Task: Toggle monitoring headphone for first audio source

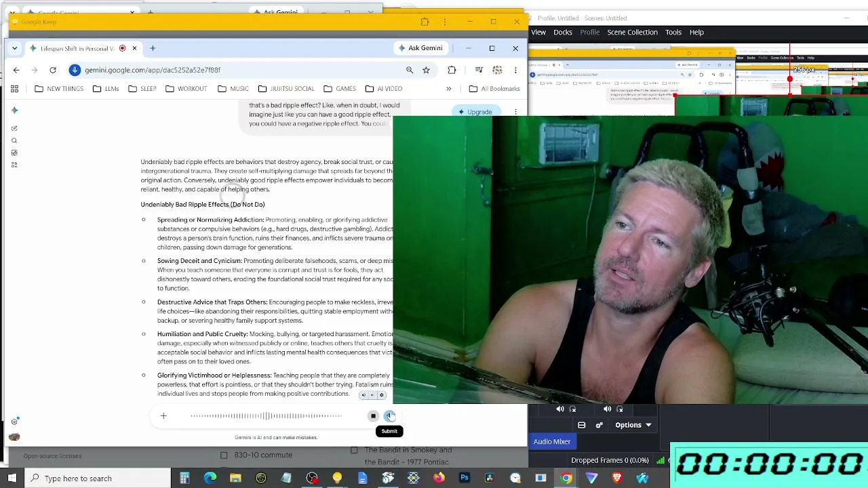Action: coord(573,409)
